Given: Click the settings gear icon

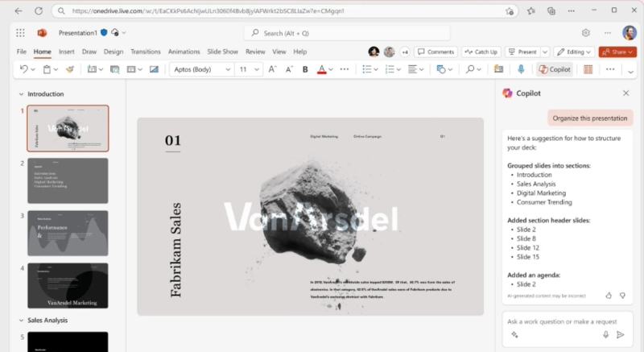Looking at the screenshot, I should click(x=586, y=33).
